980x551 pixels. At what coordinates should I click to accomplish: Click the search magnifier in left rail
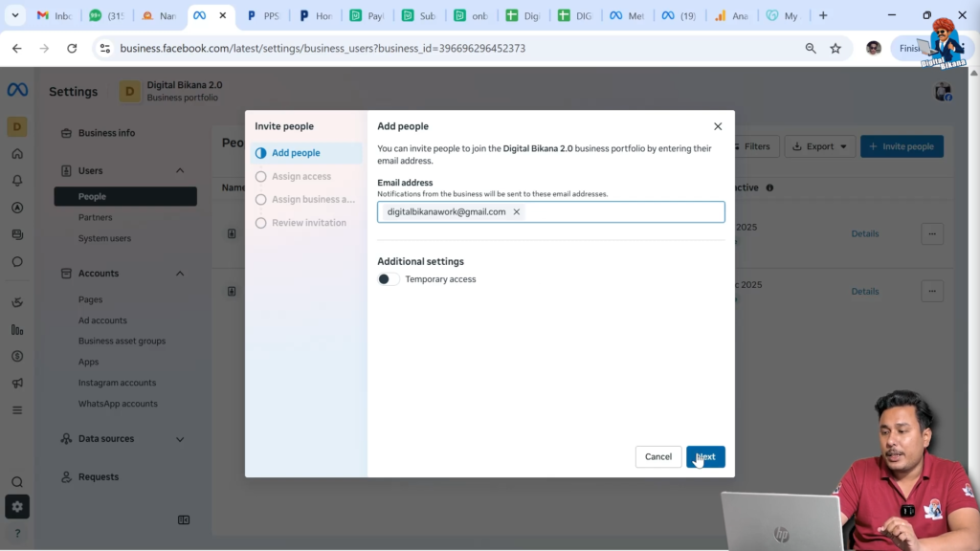(x=17, y=482)
